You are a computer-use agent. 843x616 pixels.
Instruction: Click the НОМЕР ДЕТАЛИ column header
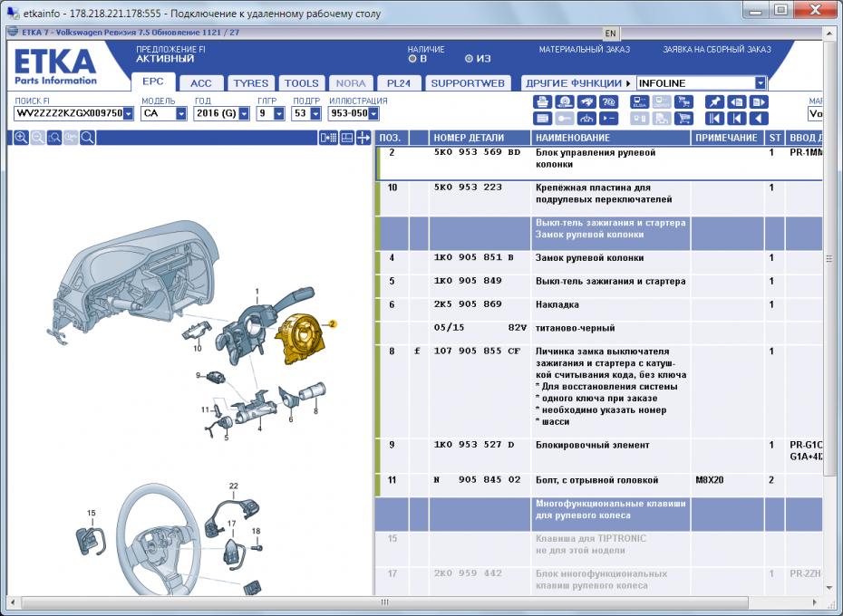click(480, 138)
